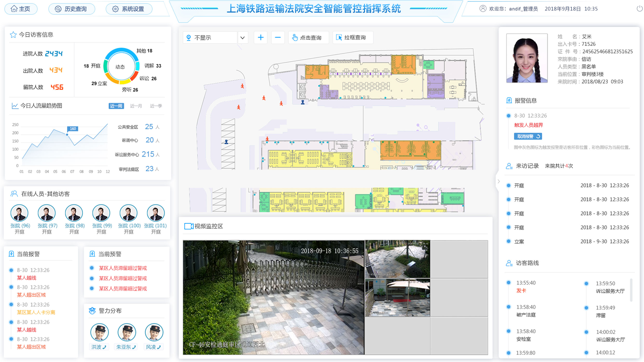
Task: Click the map zoom out minus button
Action: 278,37
